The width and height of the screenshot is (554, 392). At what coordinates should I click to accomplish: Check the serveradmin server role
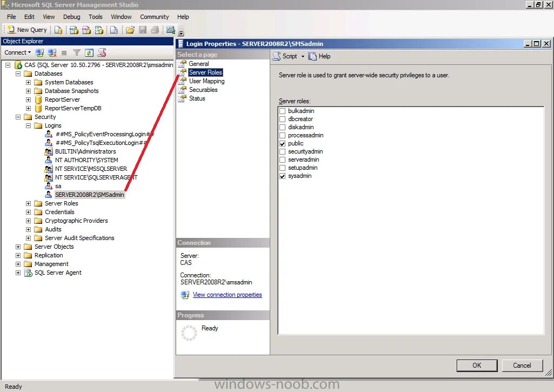tap(282, 160)
